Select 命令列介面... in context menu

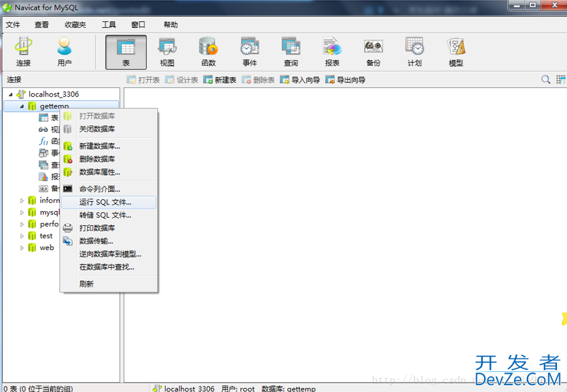[x=108, y=189]
